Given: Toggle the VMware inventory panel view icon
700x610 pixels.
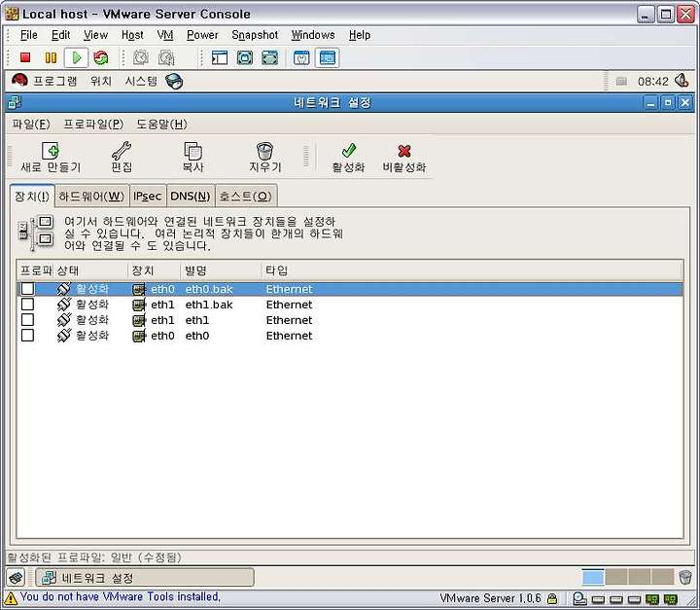Looking at the screenshot, I should (x=219, y=57).
